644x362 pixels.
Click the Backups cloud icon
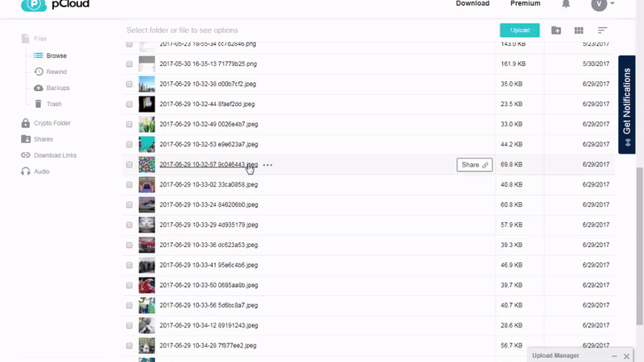pyautogui.click(x=38, y=88)
